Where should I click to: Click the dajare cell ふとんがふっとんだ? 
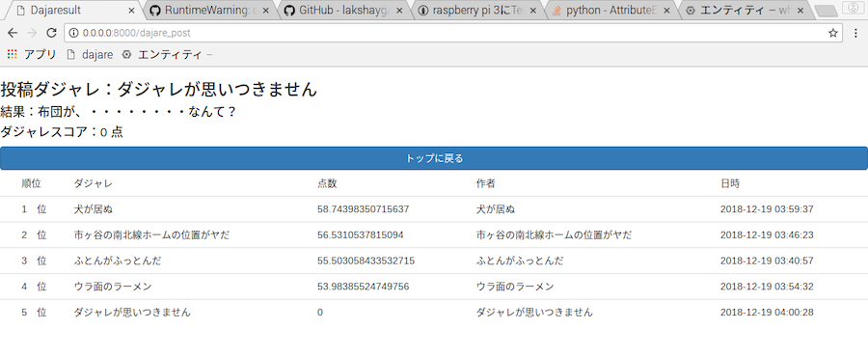(118, 261)
